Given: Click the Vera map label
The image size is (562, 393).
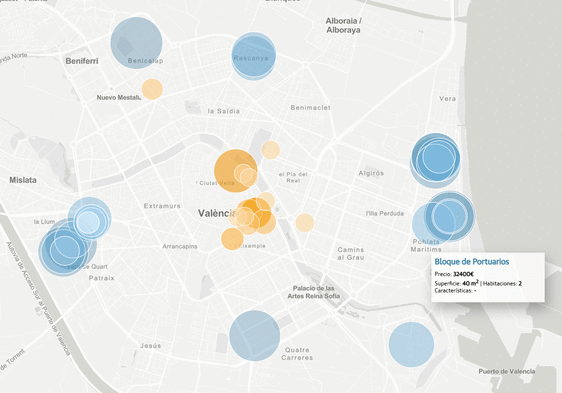Looking at the screenshot, I should (448, 98).
